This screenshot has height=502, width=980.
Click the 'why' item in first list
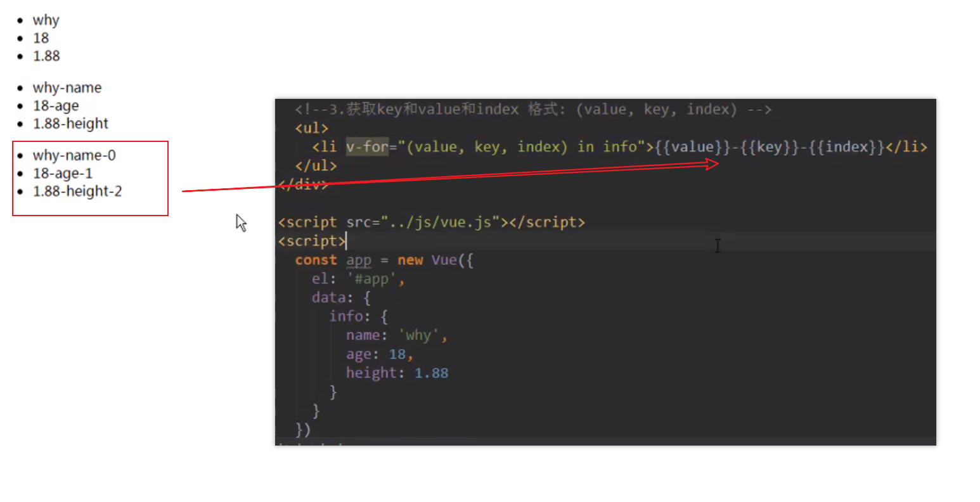point(46,20)
